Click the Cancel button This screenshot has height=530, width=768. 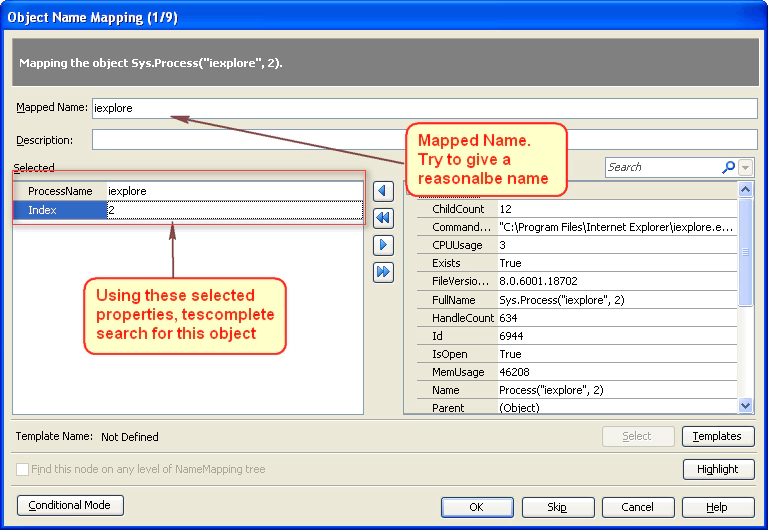(x=638, y=507)
